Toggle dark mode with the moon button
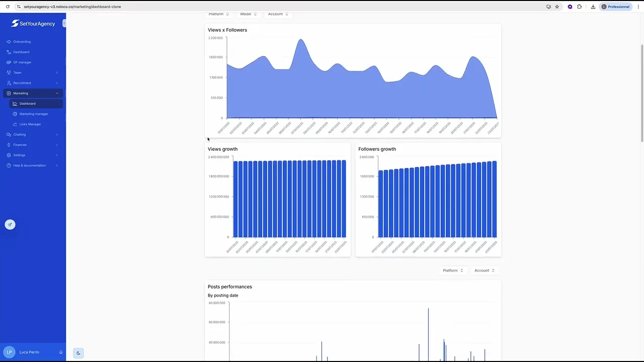The height and width of the screenshot is (362, 644). (x=78, y=353)
